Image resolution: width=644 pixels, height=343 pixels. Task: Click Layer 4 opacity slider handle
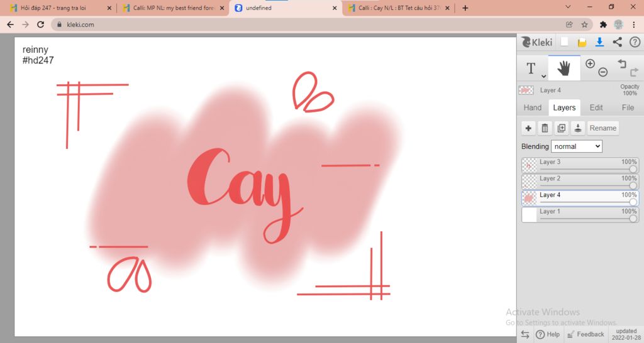[633, 202]
